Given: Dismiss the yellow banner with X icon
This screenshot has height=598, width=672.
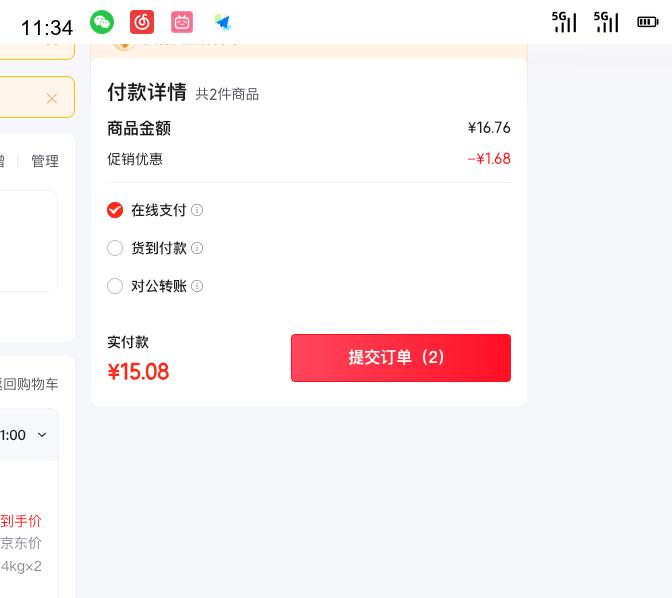Looking at the screenshot, I should coord(52,98).
